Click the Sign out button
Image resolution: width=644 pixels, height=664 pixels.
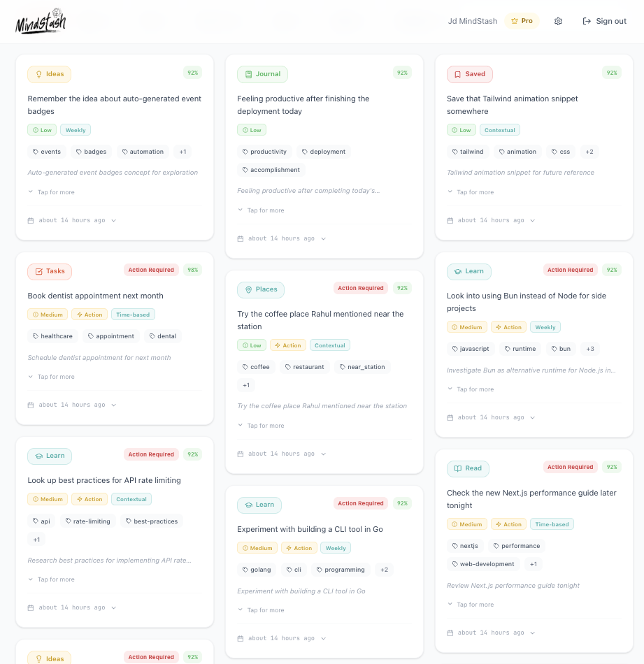[x=604, y=21]
